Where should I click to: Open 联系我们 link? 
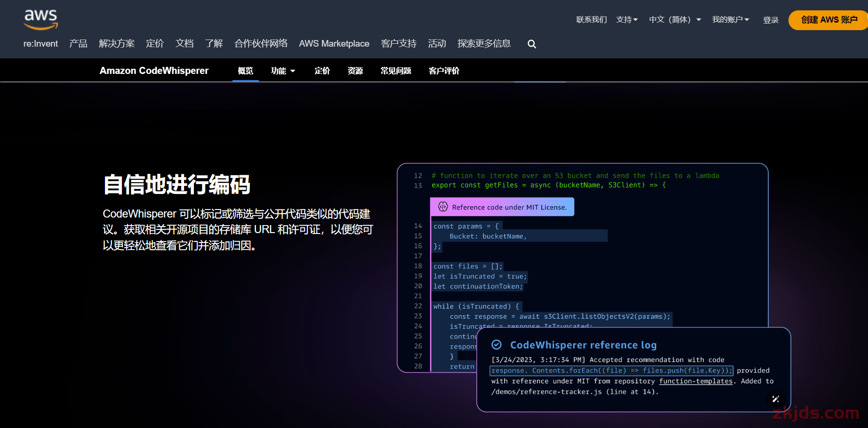coord(591,20)
